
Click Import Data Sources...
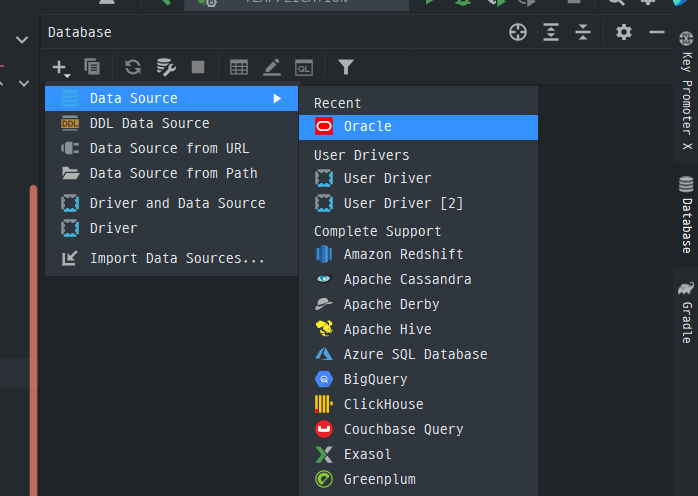(171, 259)
